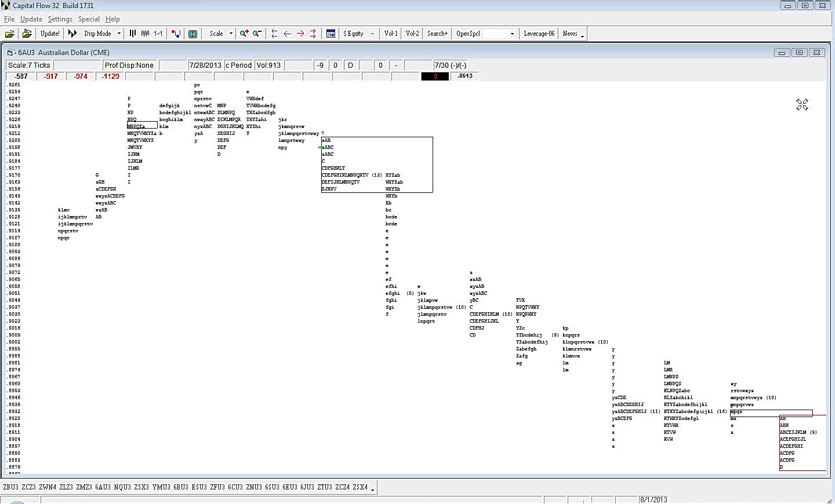Toggle the Vol-2 button

coord(412,34)
